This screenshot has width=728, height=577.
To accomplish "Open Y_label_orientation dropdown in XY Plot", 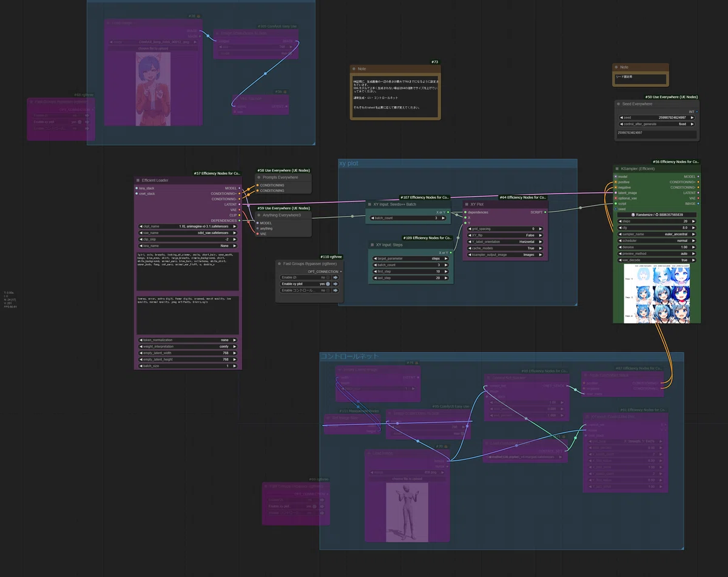I will click(505, 241).
